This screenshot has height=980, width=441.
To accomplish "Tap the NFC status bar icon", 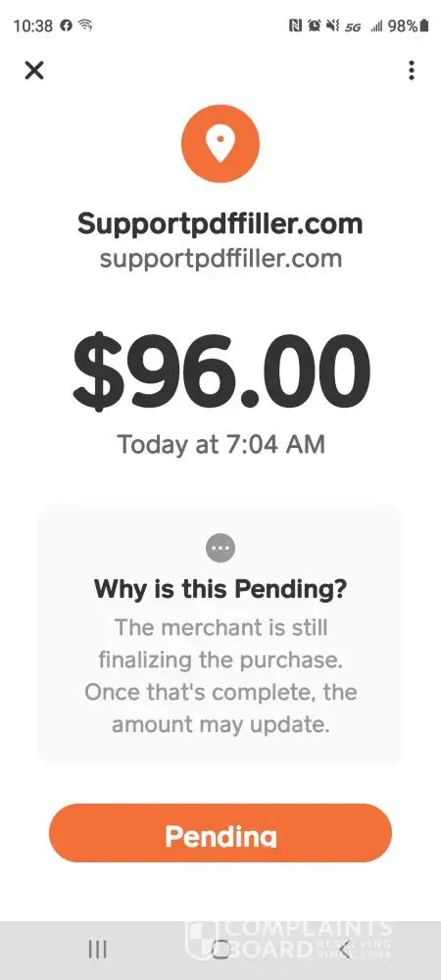I will 295,25.
